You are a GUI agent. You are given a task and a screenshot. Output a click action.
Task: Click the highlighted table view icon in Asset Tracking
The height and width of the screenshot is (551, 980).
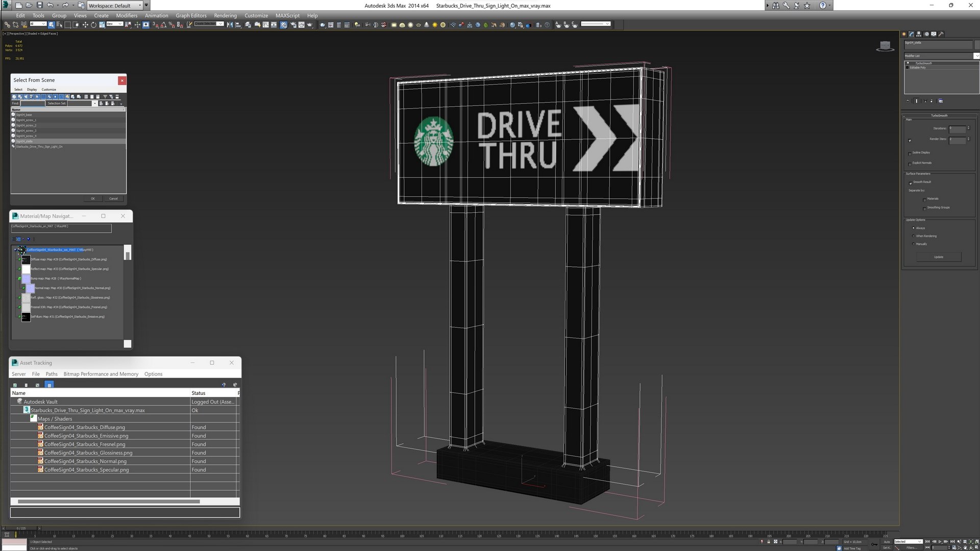49,385
